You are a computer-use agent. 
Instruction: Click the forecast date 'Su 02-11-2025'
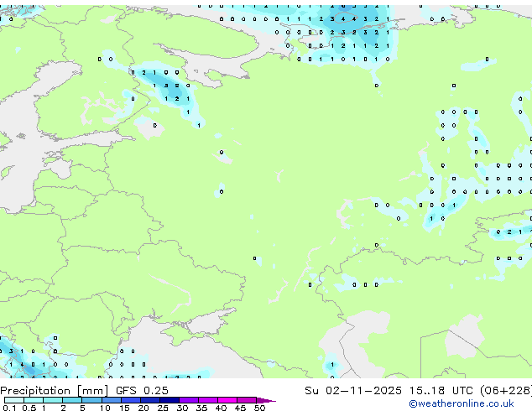[x=353, y=391]
